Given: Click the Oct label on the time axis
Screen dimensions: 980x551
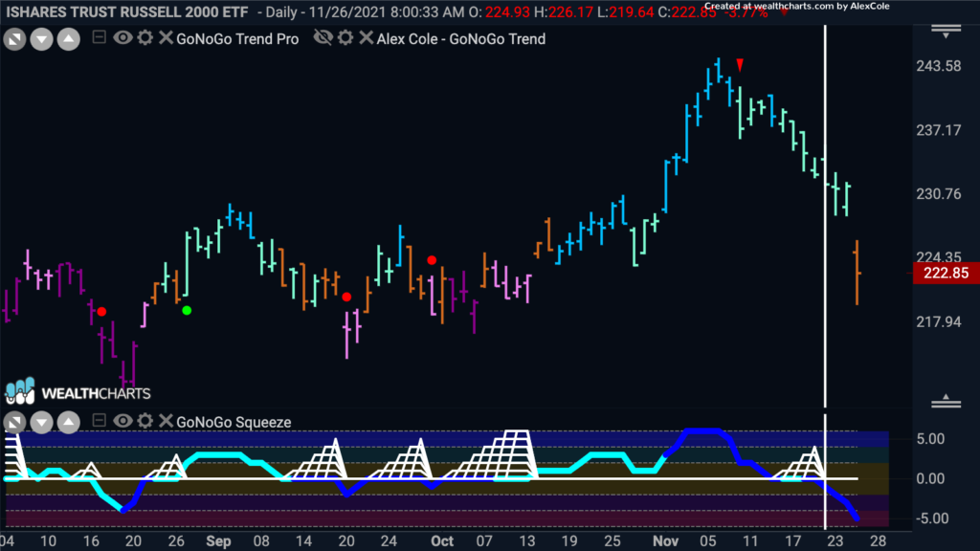Looking at the screenshot, I should click(442, 541).
